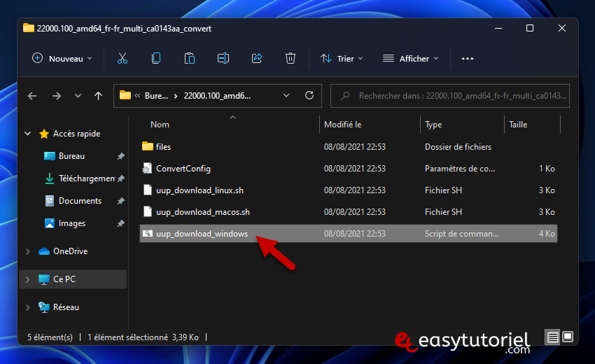Open Téléchargements in the sidebar
The height and width of the screenshot is (364, 595).
tap(87, 178)
